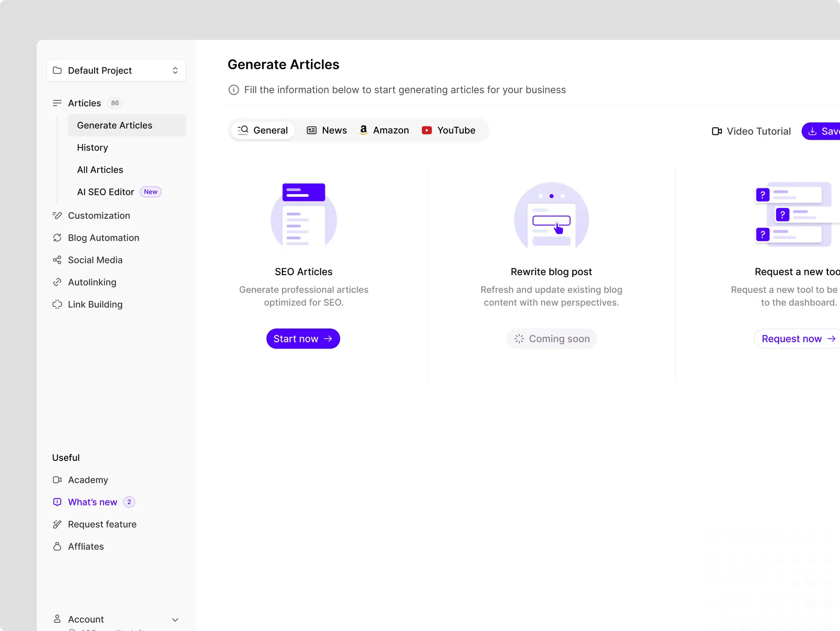Open Affliates link in sidebar

coord(86,546)
